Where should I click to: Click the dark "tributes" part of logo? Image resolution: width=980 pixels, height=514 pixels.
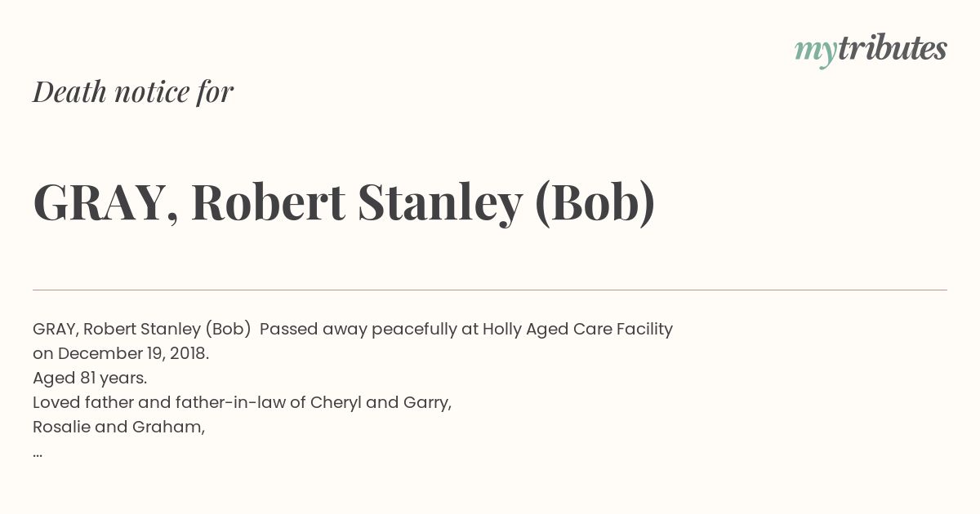click(x=893, y=48)
